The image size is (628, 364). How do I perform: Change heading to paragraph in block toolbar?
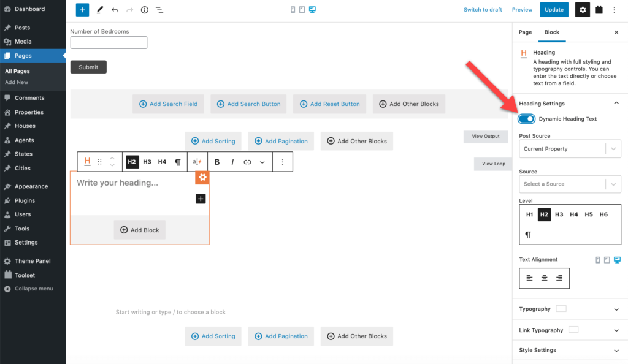point(177,162)
